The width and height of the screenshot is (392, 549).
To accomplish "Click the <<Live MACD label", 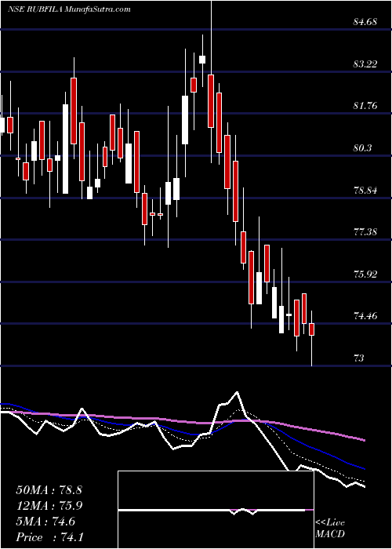I will tap(330, 529).
